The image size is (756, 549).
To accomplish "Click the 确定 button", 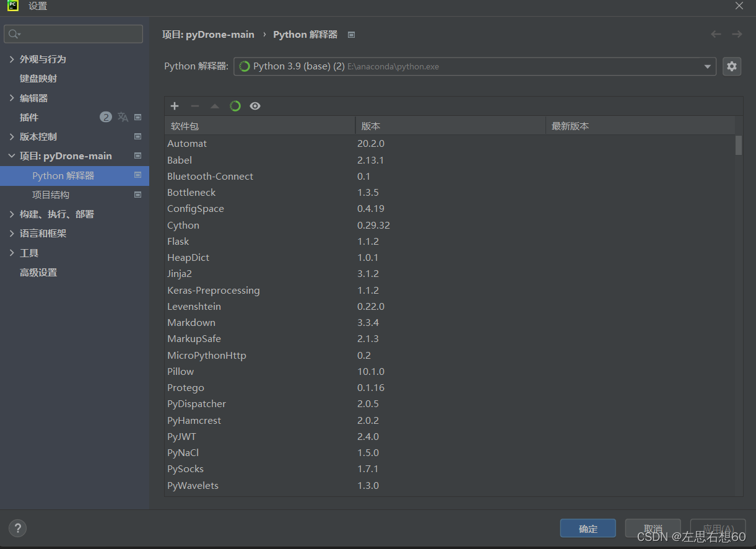I will tap(588, 529).
